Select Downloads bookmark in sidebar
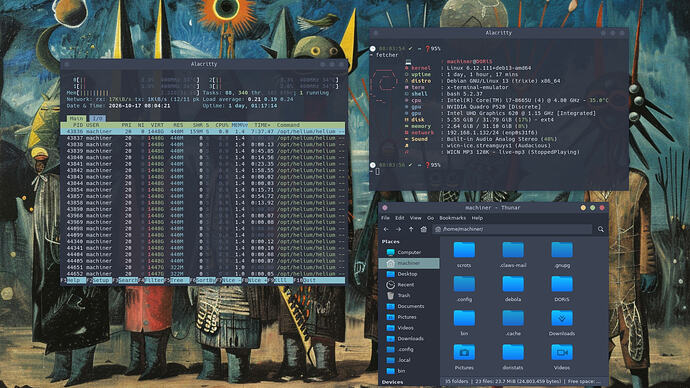 click(x=409, y=339)
